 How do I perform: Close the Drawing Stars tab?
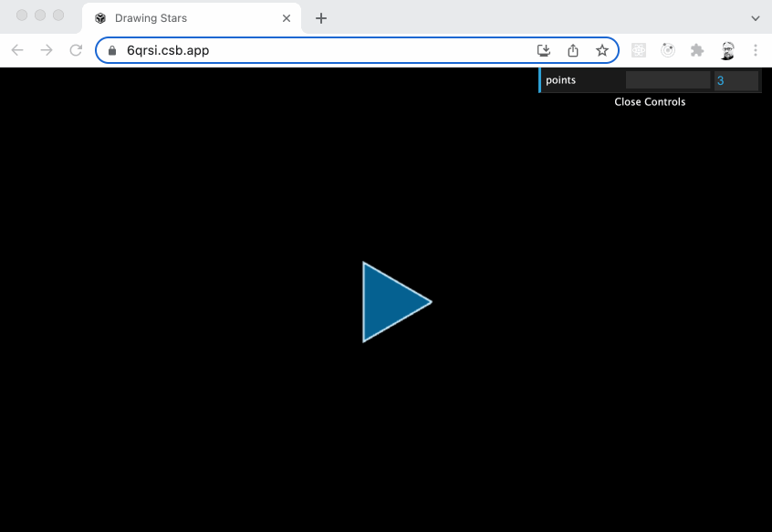pyautogui.click(x=286, y=18)
